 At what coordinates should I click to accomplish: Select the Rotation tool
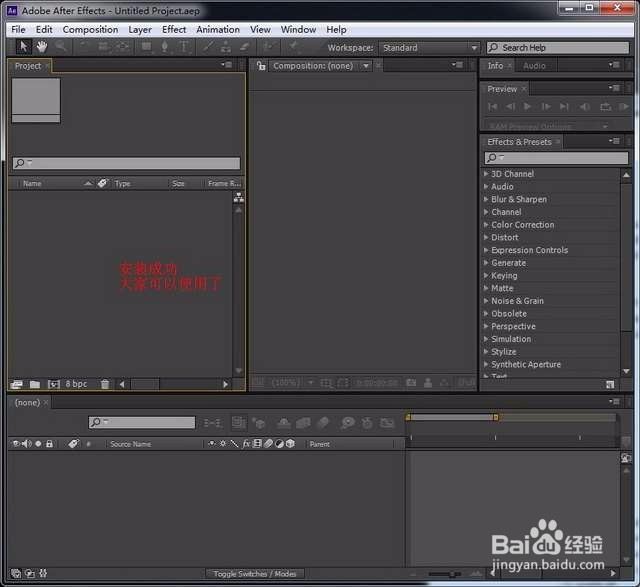tap(84, 47)
